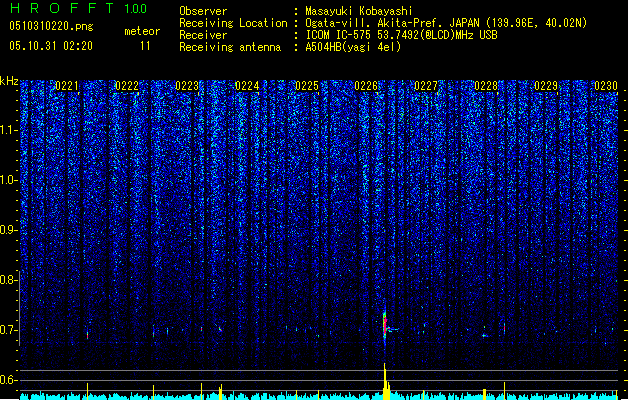Screen dimensions: 629x400
Task: Click the 1.1 kHz axis label
Action: (x=8, y=130)
